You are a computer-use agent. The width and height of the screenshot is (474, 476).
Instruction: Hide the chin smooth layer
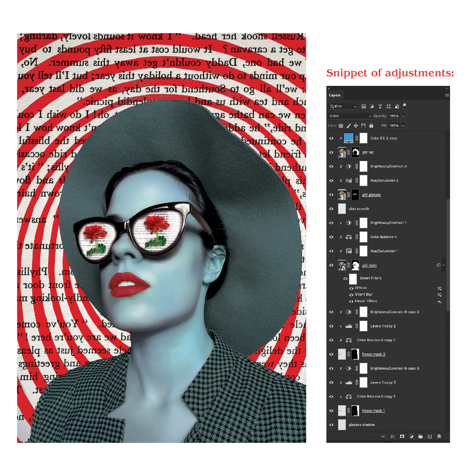pos(331,209)
